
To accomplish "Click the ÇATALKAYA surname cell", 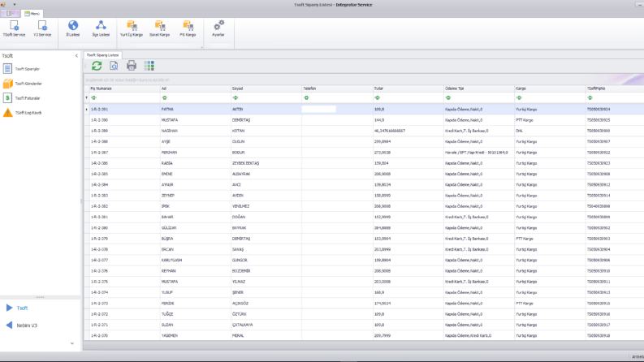I will point(266,325).
